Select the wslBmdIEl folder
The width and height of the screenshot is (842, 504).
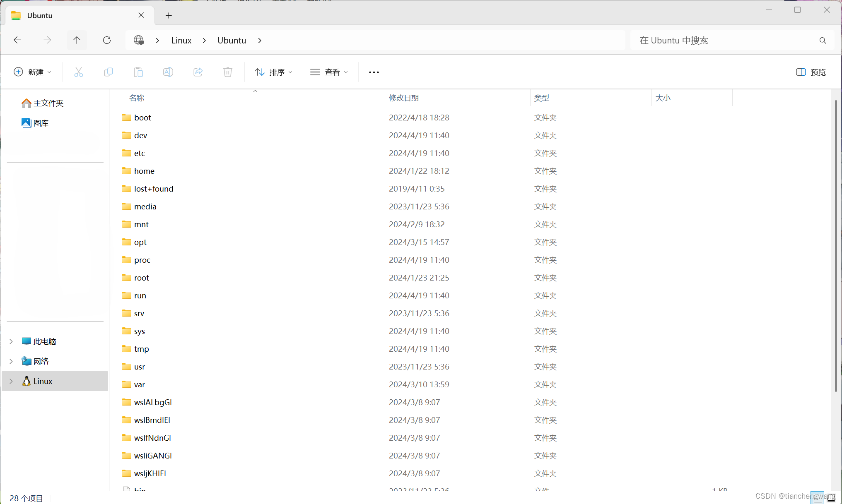[152, 420]
